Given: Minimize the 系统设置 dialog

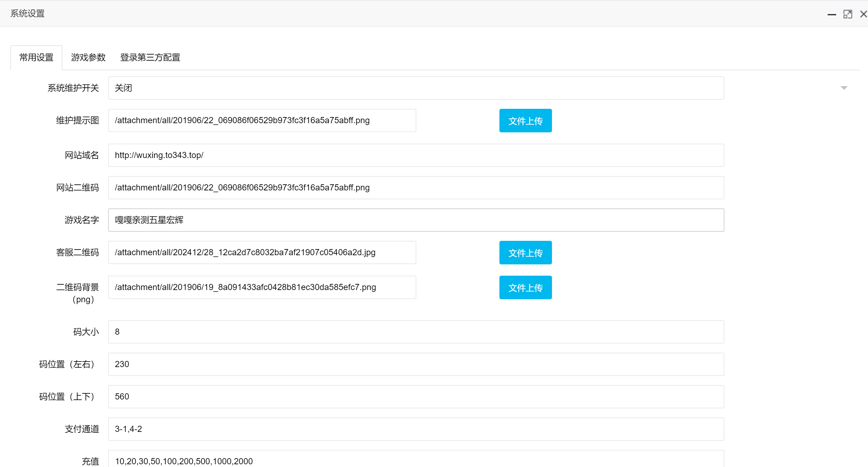Looking at the screenshot, I should [x=832, y=14].
